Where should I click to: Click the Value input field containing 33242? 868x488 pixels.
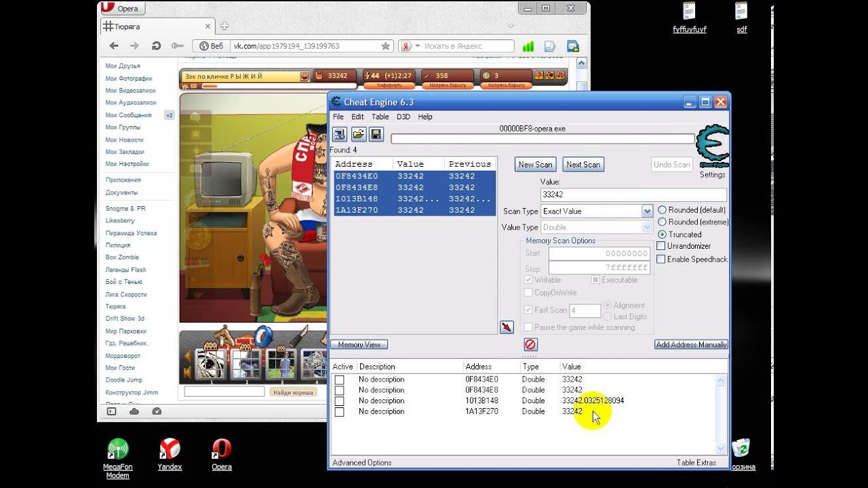tap(633, 195)
